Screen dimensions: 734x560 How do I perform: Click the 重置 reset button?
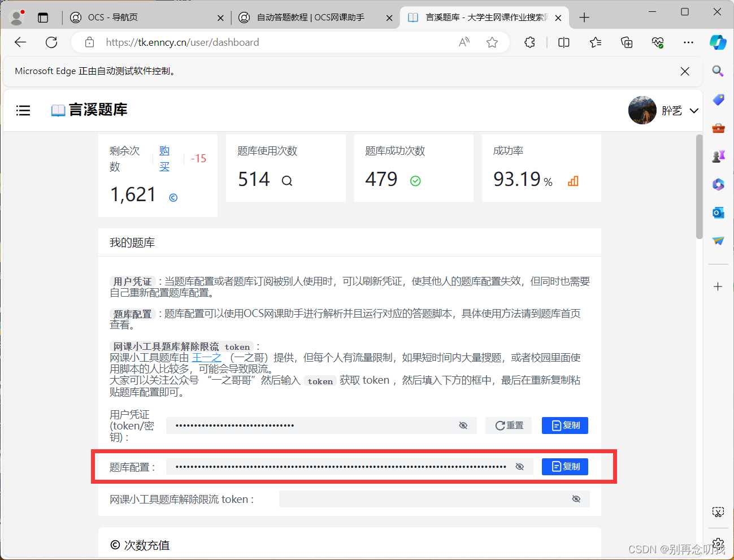click(509, 426)
